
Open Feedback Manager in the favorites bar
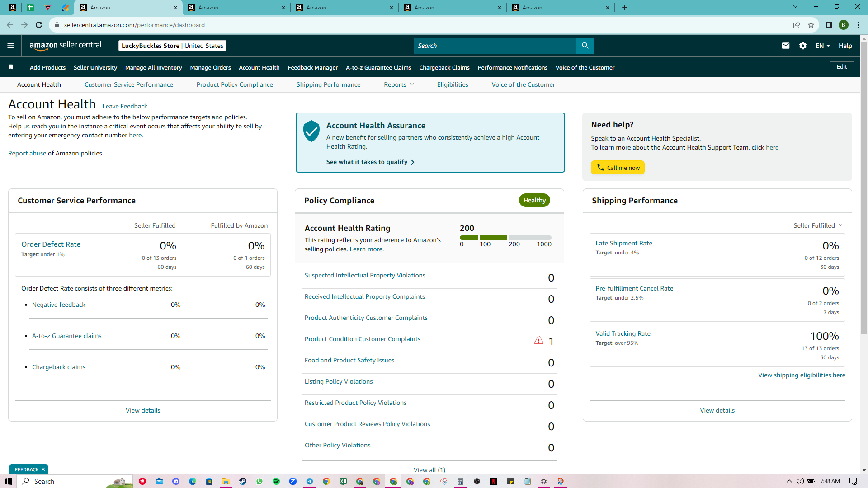(313, 67)
